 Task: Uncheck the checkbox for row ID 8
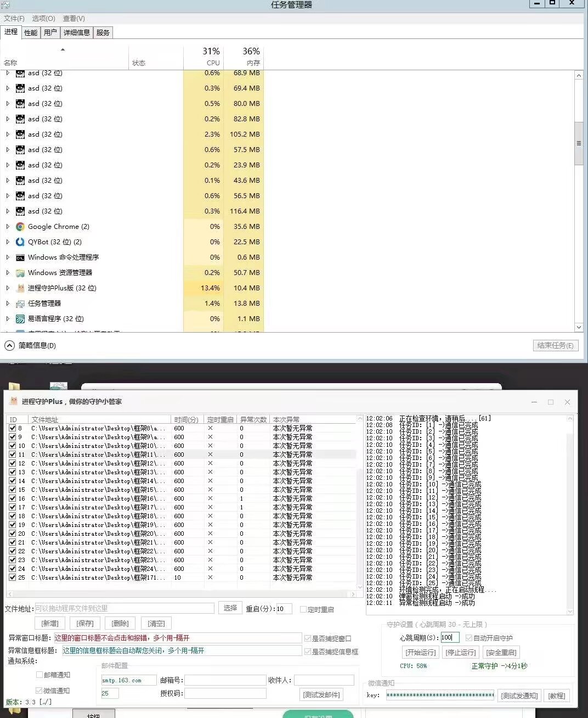12,428
